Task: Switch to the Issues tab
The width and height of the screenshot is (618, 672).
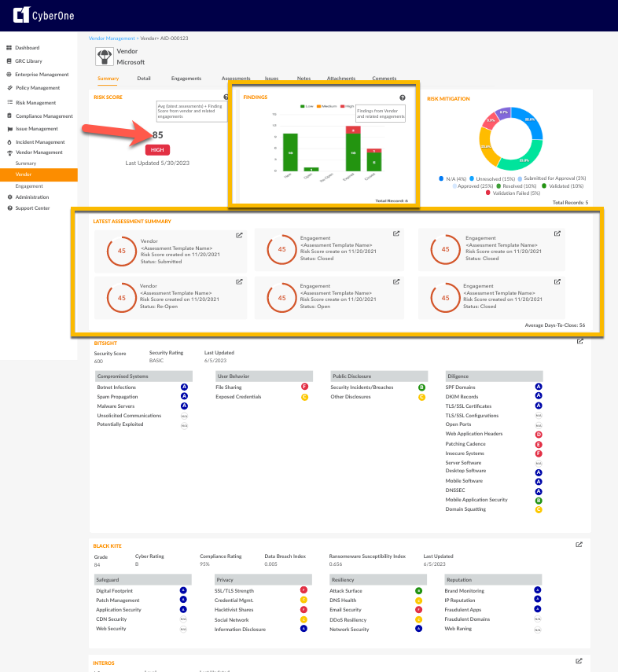Action: (x=271, y=79)
